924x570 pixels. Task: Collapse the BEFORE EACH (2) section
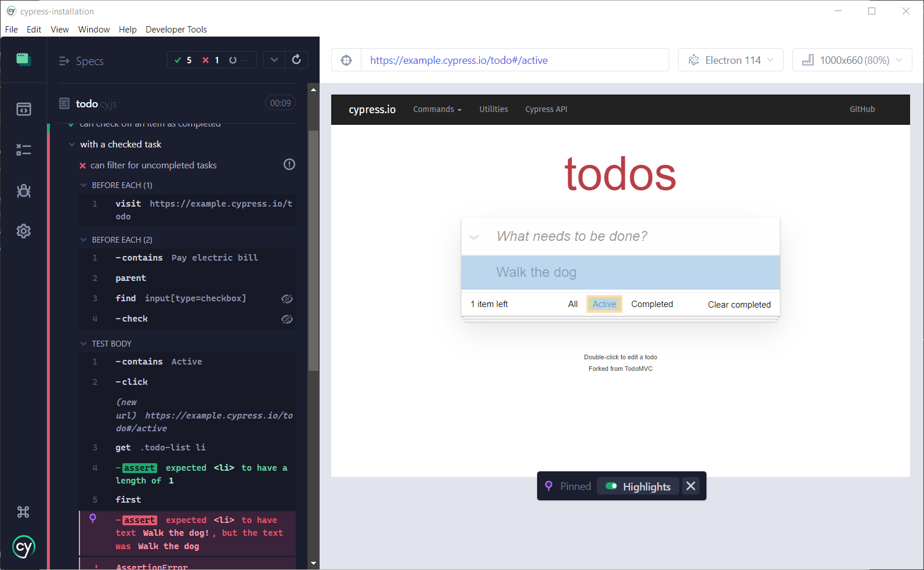(84, 240)
